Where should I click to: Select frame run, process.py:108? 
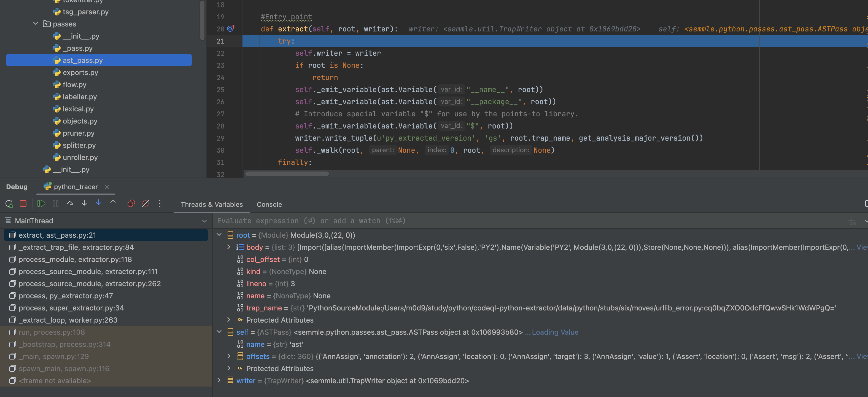pos(106,332)
